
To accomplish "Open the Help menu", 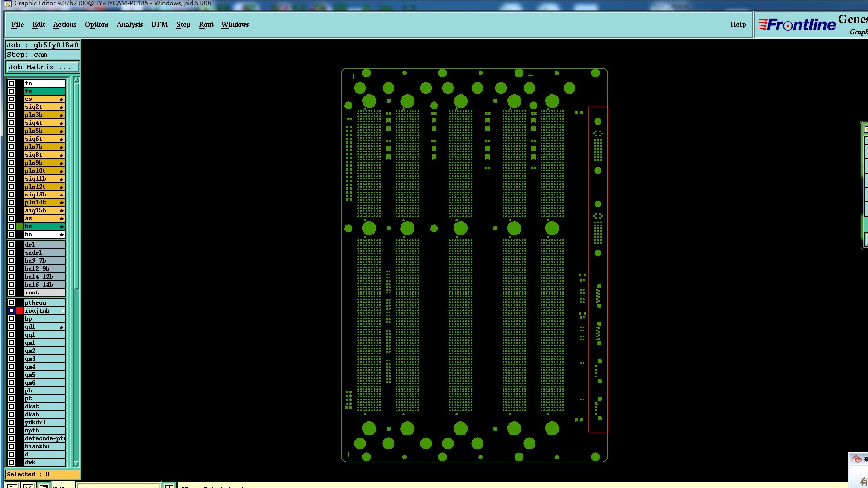I will coord(738,24).
